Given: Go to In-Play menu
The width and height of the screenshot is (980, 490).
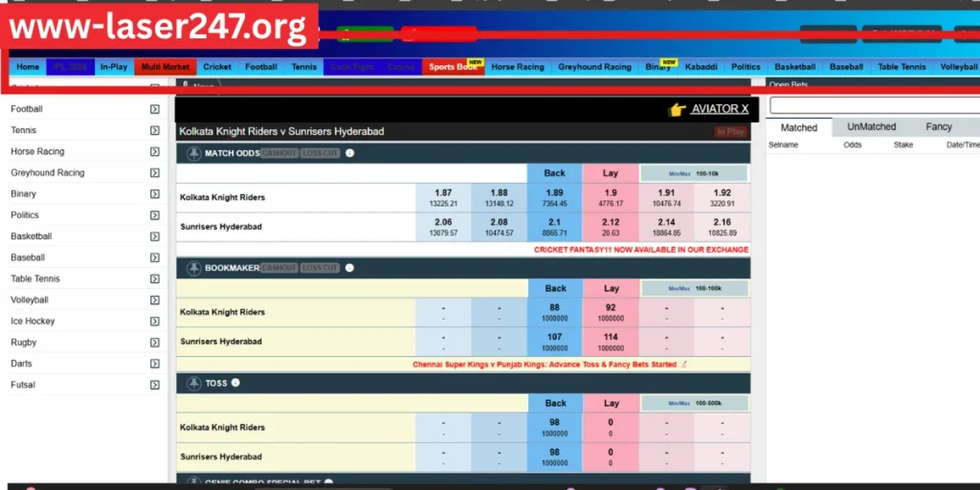Looking at the screenshot, I should click(x=114, y=67).
